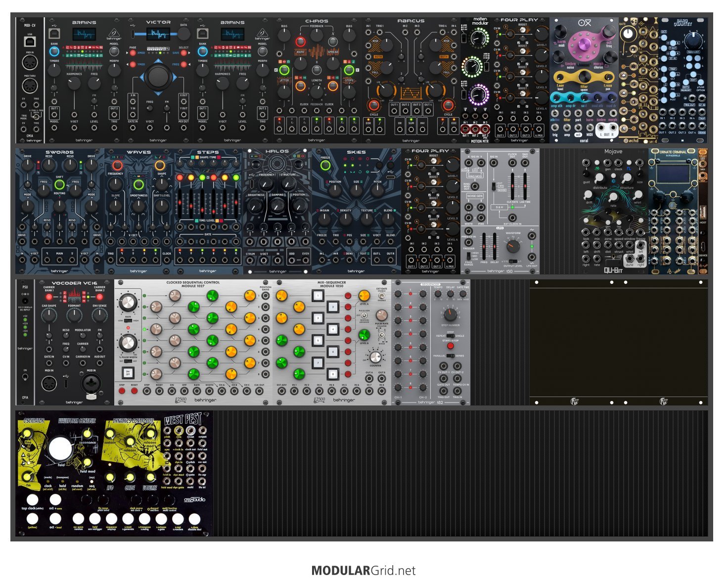Click the OLED display on Ornate Criminal module
Image resolution: width=728 pixels, height=581 pixels.
673,175
